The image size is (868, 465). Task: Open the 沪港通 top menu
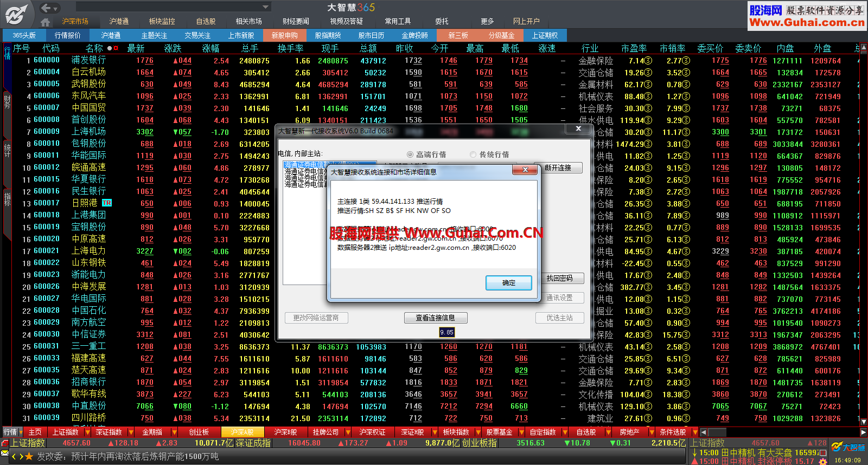(119, 21)
